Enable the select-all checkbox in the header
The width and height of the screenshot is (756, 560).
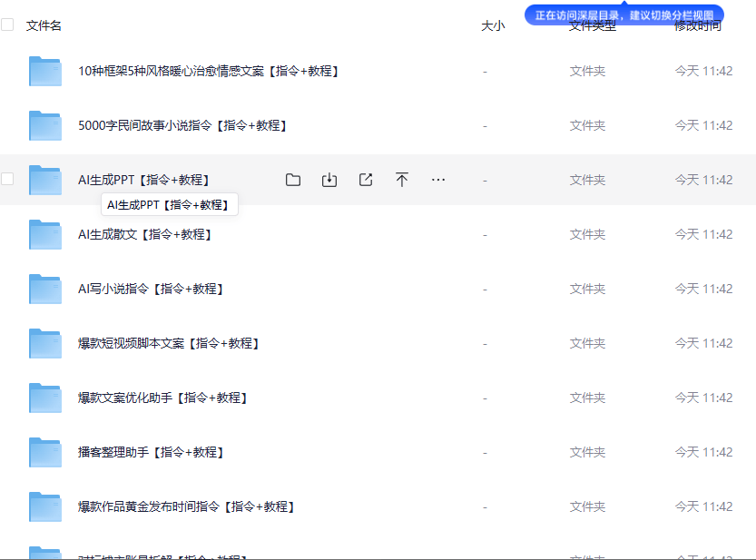[x=7, y=25]
